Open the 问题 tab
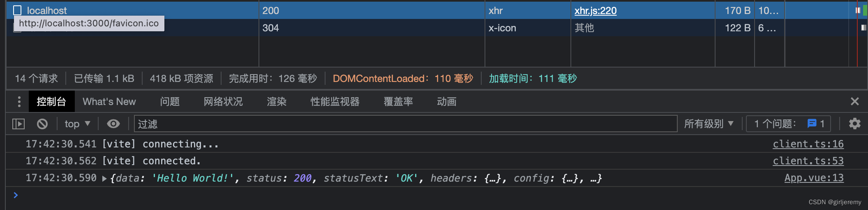 tap(170, 101)
